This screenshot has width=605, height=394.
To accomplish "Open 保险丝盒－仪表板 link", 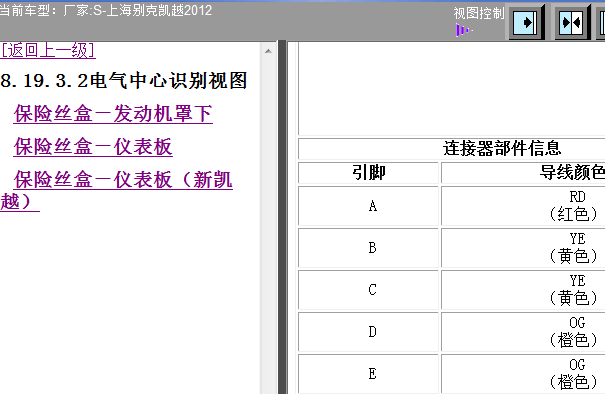I will click(93, 147).
